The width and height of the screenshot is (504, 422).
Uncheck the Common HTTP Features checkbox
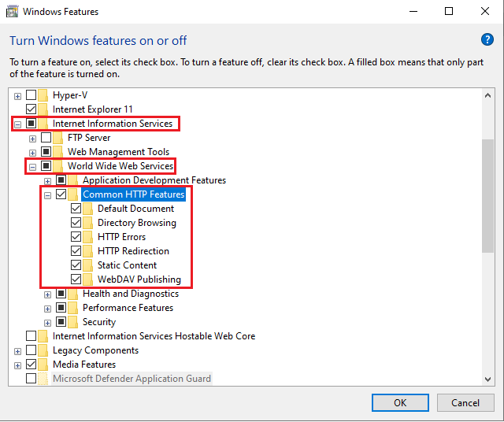[x=61, y=194]
